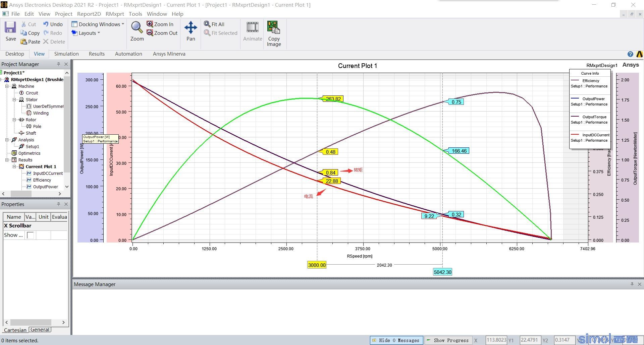644x345 pixels.
Task: Close the Properties panel
Action: point(66,204)
